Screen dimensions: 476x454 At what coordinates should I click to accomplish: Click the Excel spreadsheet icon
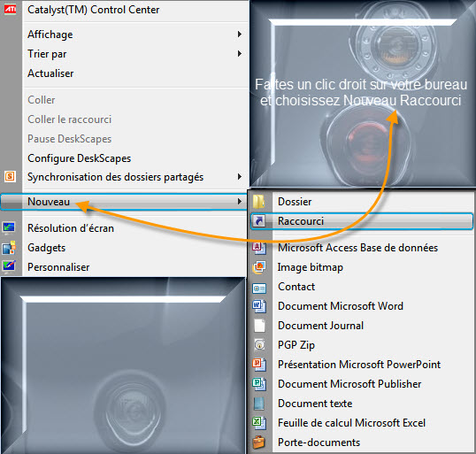[259, 423]
